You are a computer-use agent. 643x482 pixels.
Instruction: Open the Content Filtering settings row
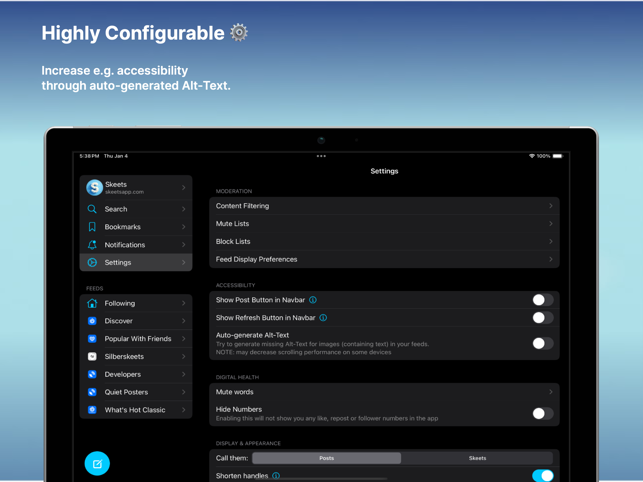pyautogui.click(x=384, y=206)
